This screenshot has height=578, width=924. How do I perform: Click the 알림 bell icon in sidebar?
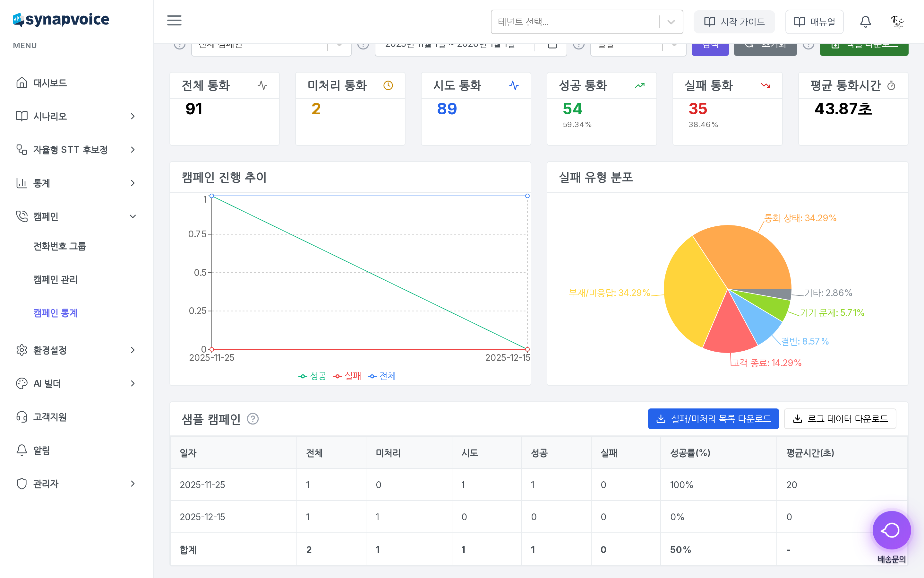22,450
